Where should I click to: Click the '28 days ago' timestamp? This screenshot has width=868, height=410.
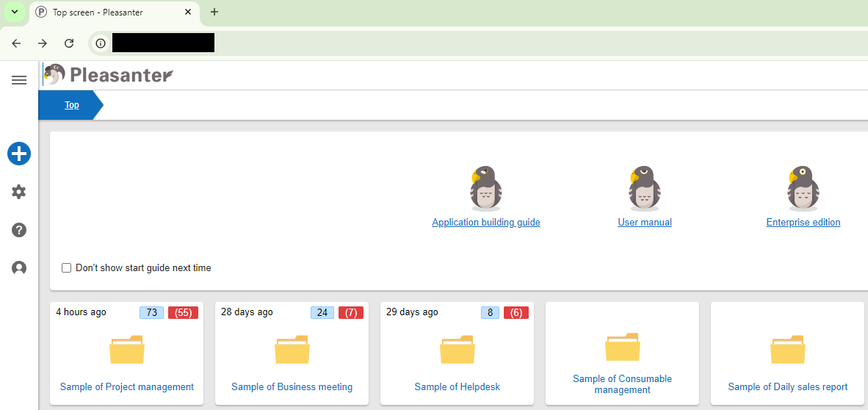click(x=247, y=312)
